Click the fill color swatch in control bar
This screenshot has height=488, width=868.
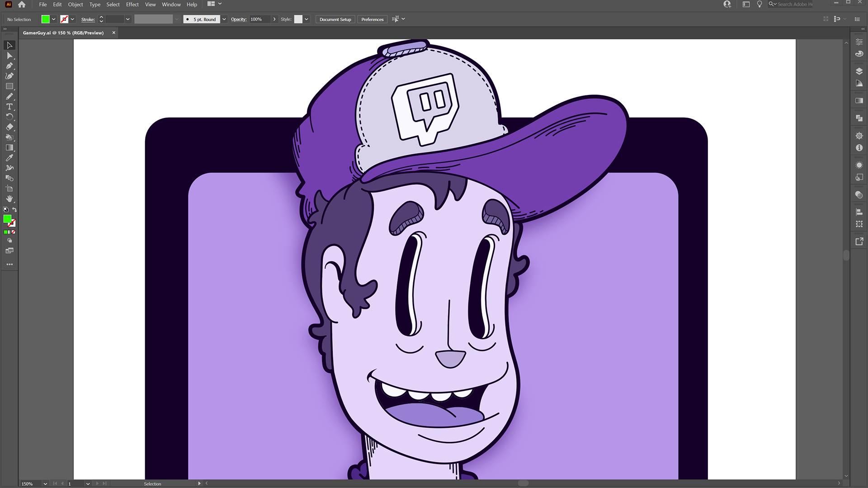pyautogui.click(x=45, y=19)
